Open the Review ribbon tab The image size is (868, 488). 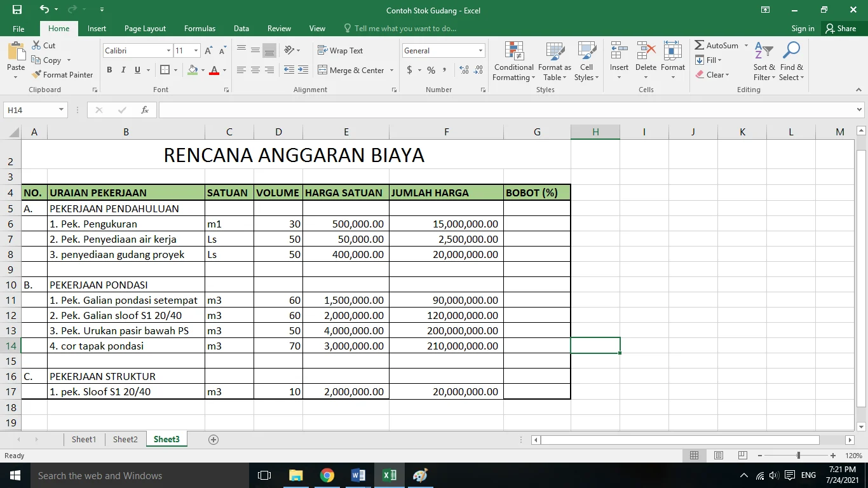[278, 28]
